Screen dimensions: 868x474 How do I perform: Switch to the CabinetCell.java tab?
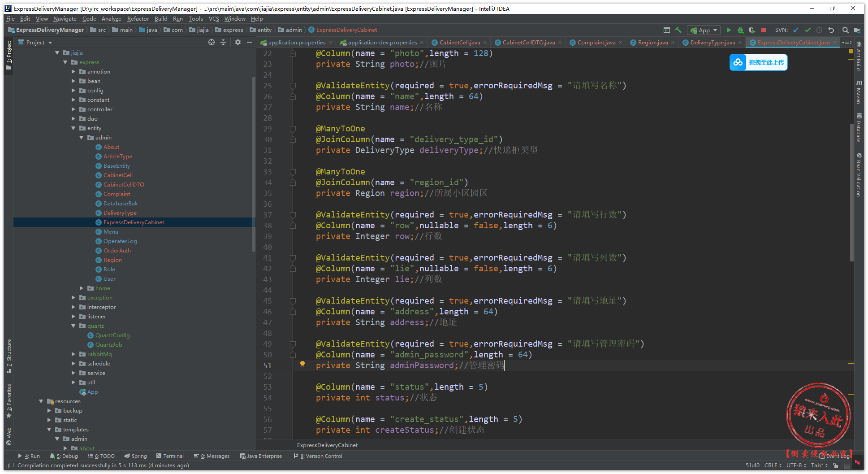click(459, 43)
